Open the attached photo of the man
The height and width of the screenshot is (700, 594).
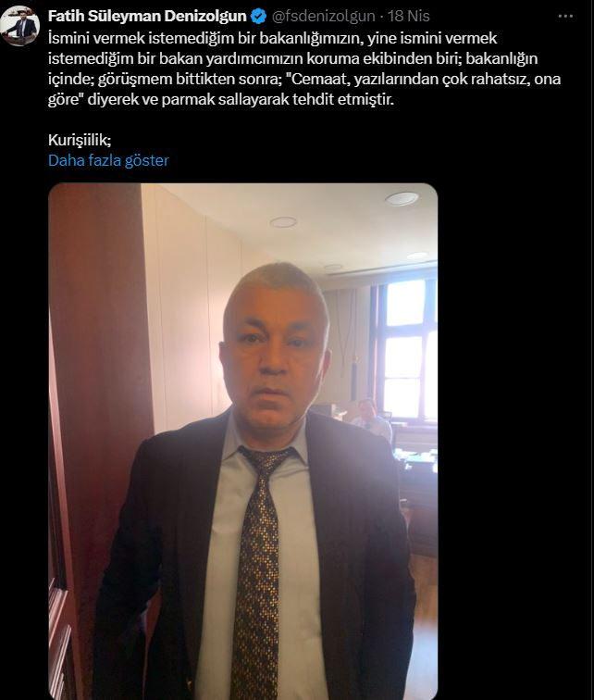243,441
